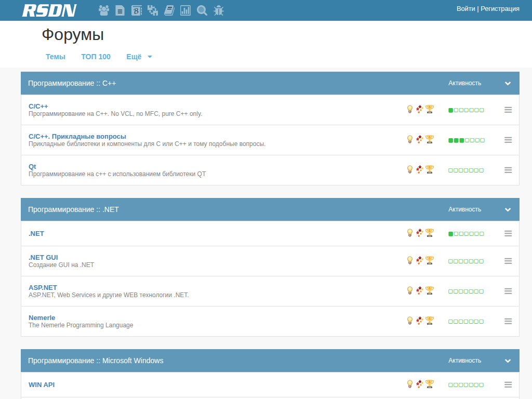
Task: Open the C/C++. Прикладные вопросы forum link
Action: pyautogui.click(x=77, y=137)
